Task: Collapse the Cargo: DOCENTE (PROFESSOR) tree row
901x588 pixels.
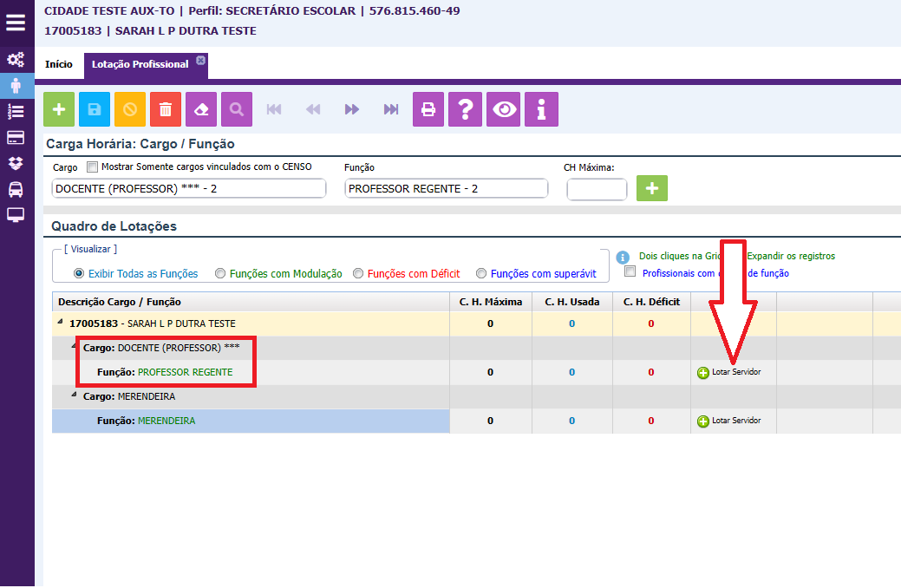Action: [75, 347]
